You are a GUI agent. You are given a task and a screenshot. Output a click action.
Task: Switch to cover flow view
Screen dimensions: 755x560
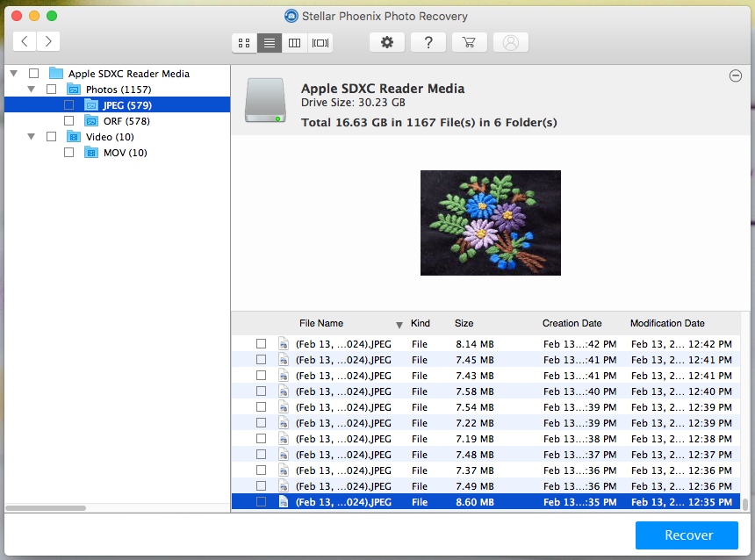coord(320,42)
